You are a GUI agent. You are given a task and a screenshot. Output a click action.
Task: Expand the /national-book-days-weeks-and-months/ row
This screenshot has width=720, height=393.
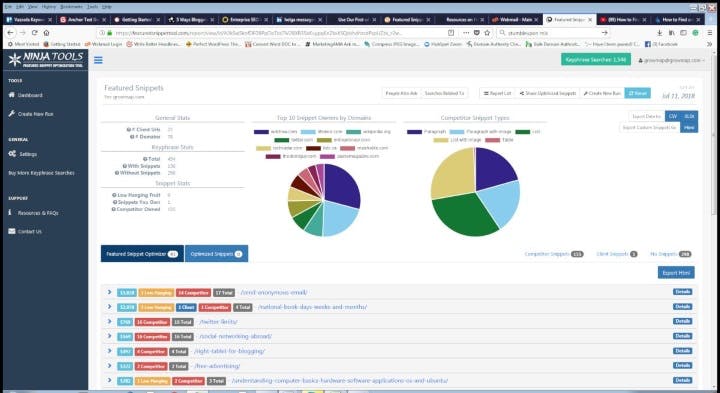point(109,307)
